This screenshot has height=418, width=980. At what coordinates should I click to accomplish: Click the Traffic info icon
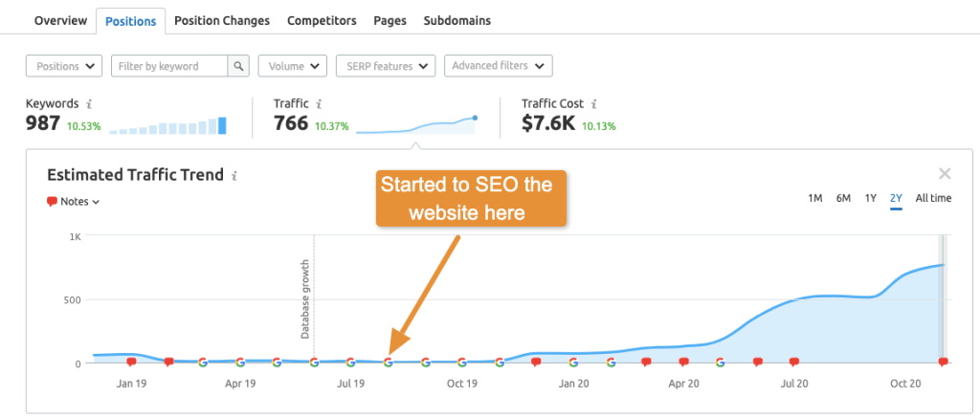pyautogui.click(x=319, y=103)
